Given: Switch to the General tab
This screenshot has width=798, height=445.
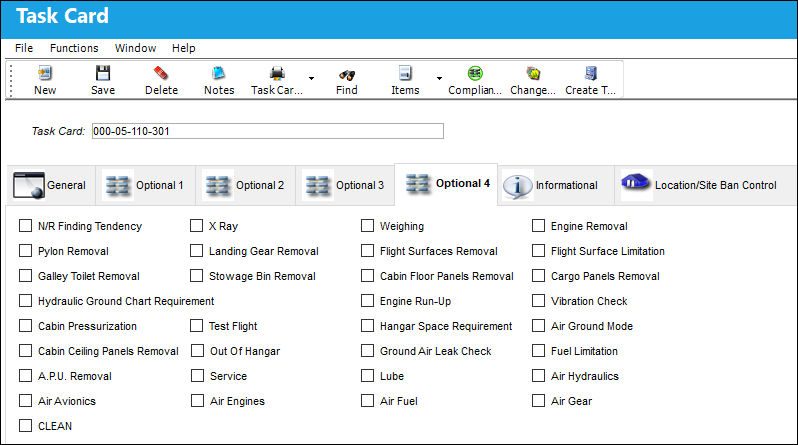Looking at the screenshot, I should pyautogui.click(x=51, y=185).
